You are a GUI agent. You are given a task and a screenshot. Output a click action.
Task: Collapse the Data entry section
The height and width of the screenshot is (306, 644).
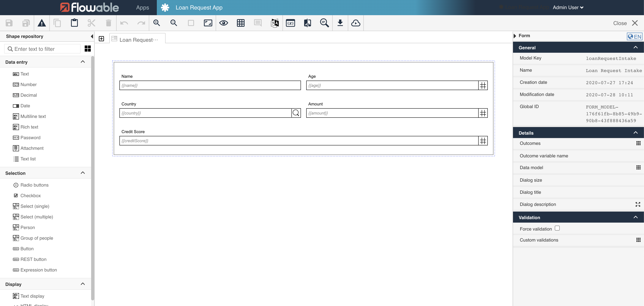coord(83,62)
